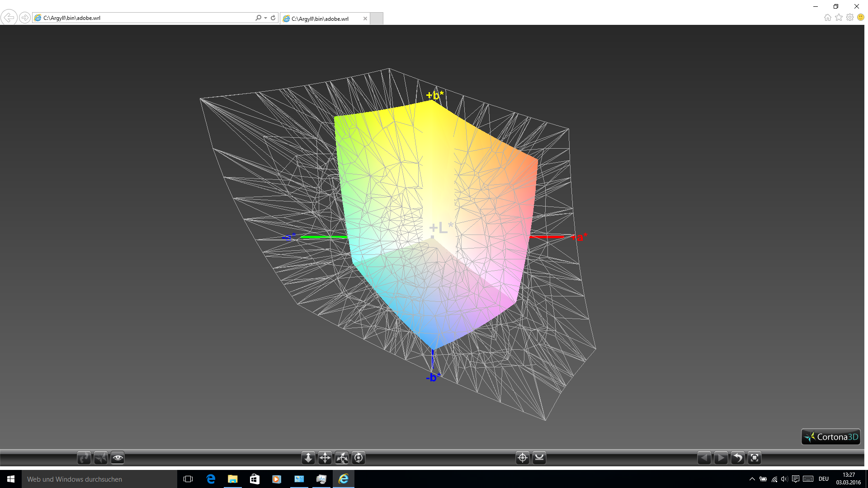Expand the system tray hidden icons chevron

[x=752, y=479]
